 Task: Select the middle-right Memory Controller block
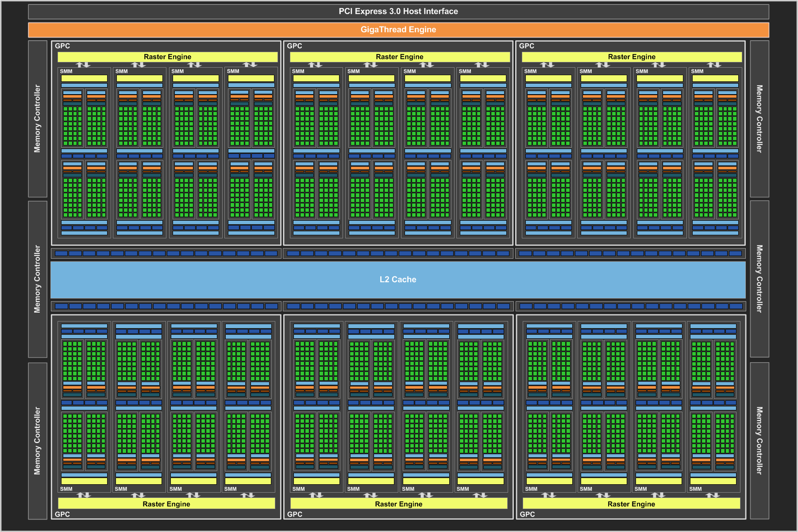pyautogui.click(x=759, y=279)
